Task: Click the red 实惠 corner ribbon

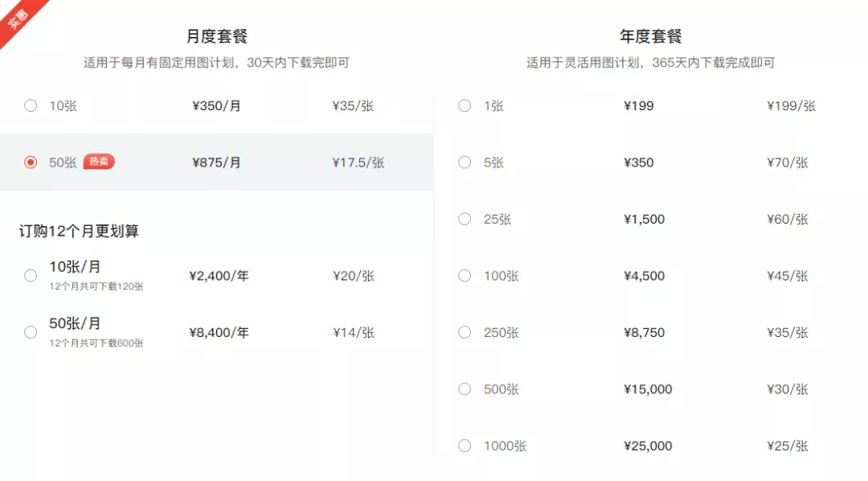Action: click(18, 18)
